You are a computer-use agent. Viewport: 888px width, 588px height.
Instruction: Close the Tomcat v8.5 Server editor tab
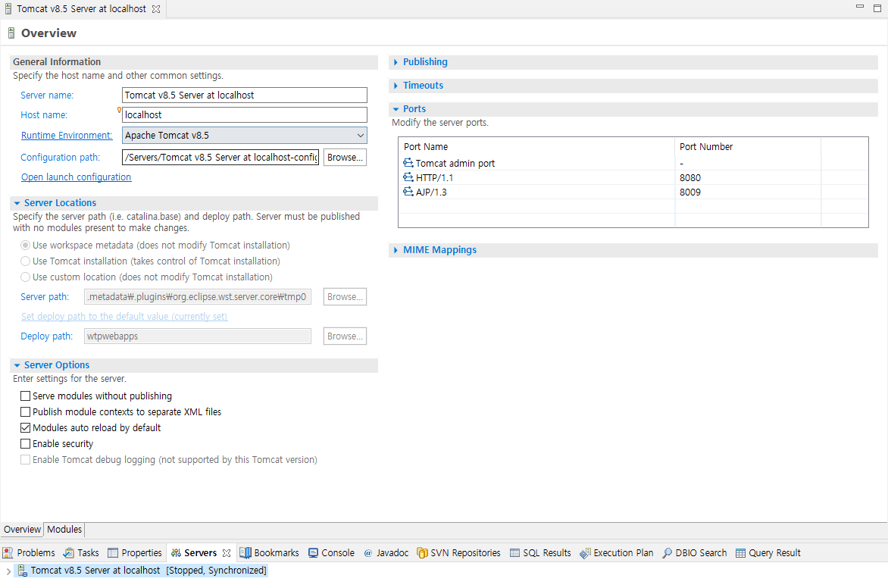coord(156,9)
